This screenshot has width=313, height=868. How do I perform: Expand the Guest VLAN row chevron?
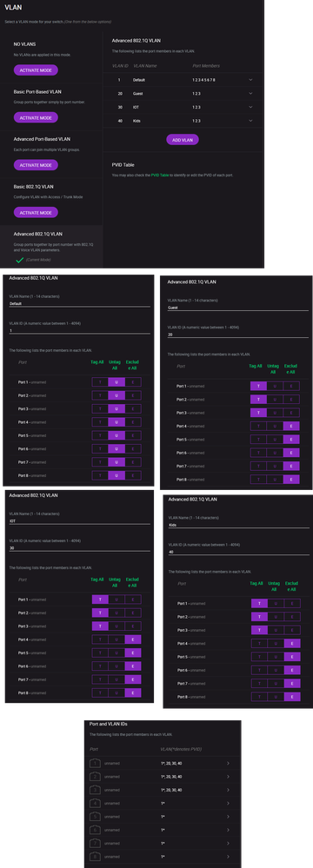coord(251,93)
